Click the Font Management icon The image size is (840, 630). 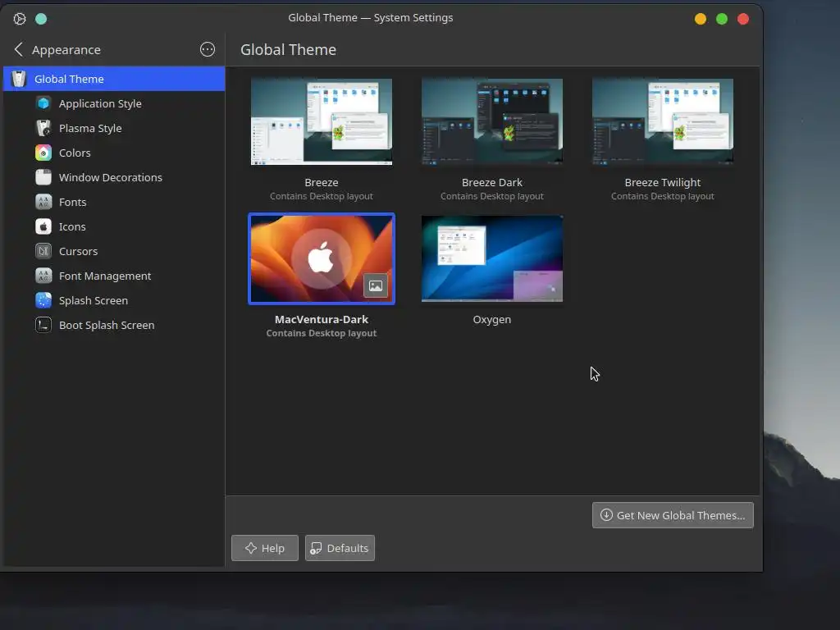pos(43,276)
